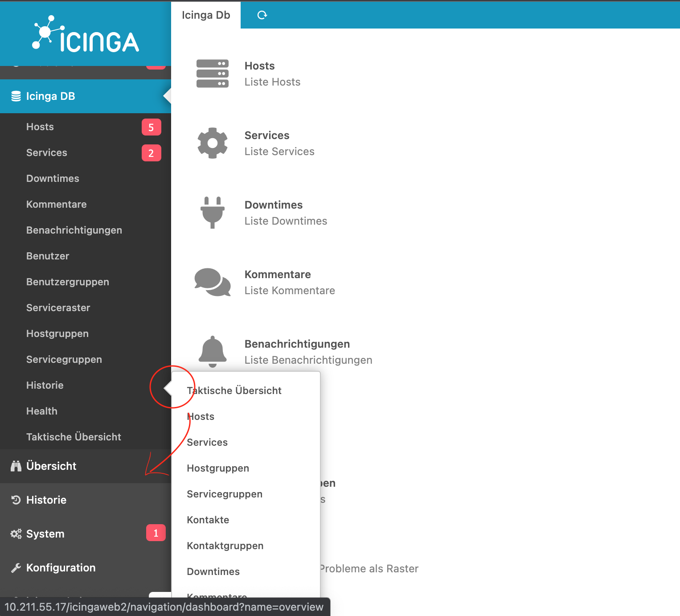Select Serviceraster in the sidebar
The image size is (680, 616).
click(x=58, y=308)
